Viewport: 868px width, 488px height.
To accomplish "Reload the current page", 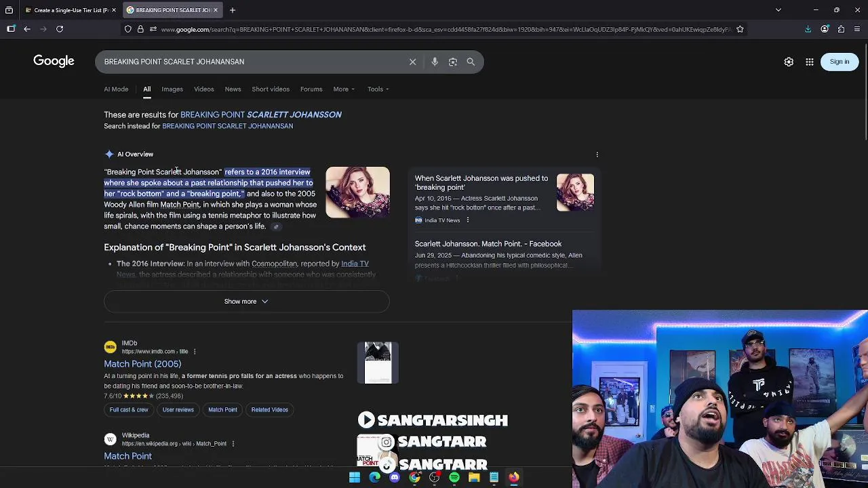I will 60,29.
